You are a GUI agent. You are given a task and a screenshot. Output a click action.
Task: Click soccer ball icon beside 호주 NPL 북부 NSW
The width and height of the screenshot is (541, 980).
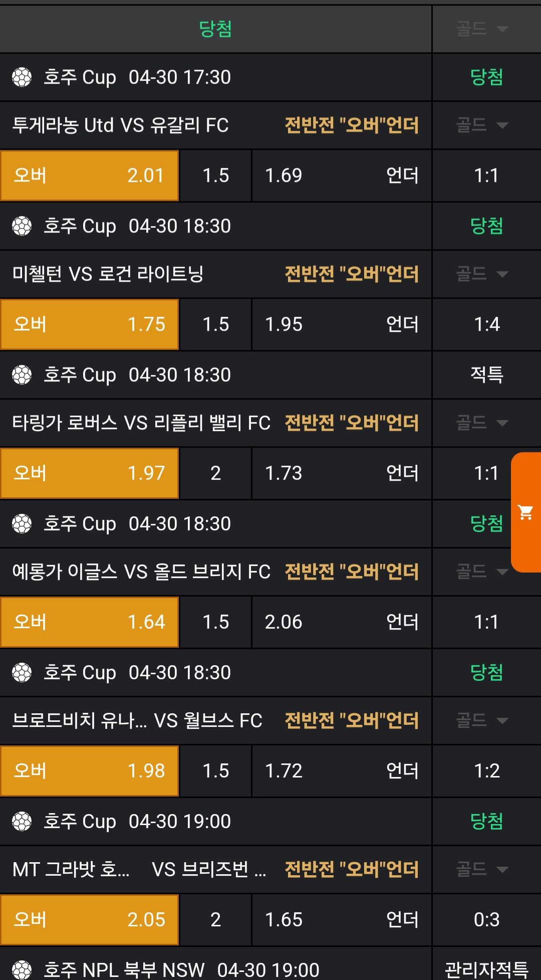22,969
